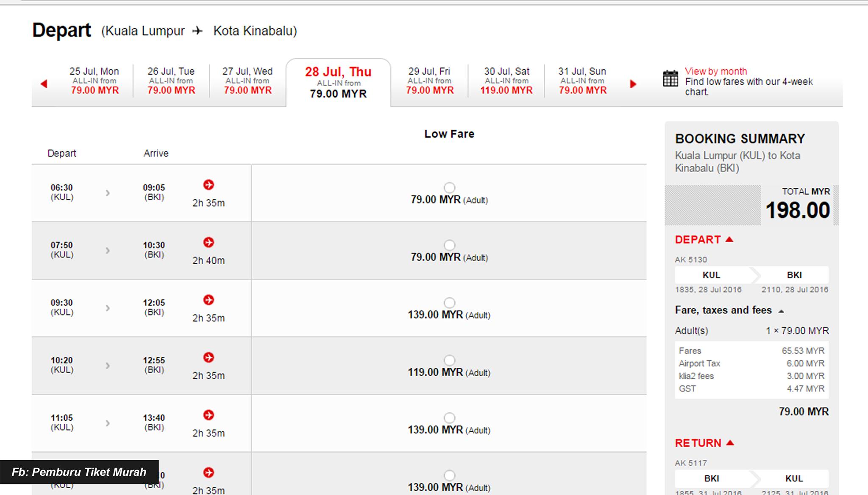Switch to the 29 Jul, Fri date tab
The image size is (868, 495).
[x=429, y=81]
